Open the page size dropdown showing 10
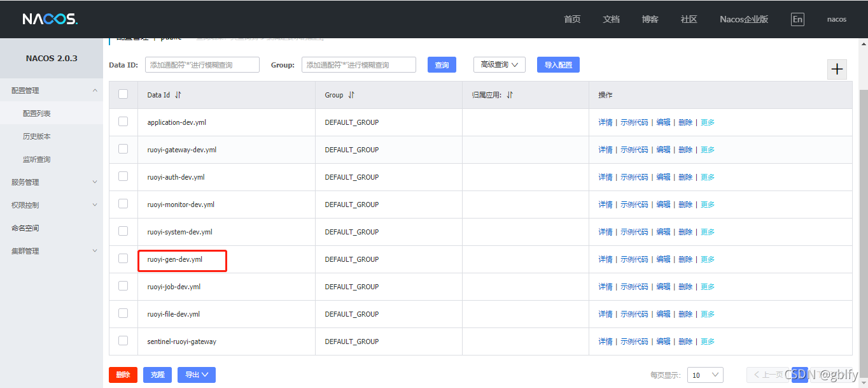Image resolution: width=868 pixels, height=388 pixels. 705,375
